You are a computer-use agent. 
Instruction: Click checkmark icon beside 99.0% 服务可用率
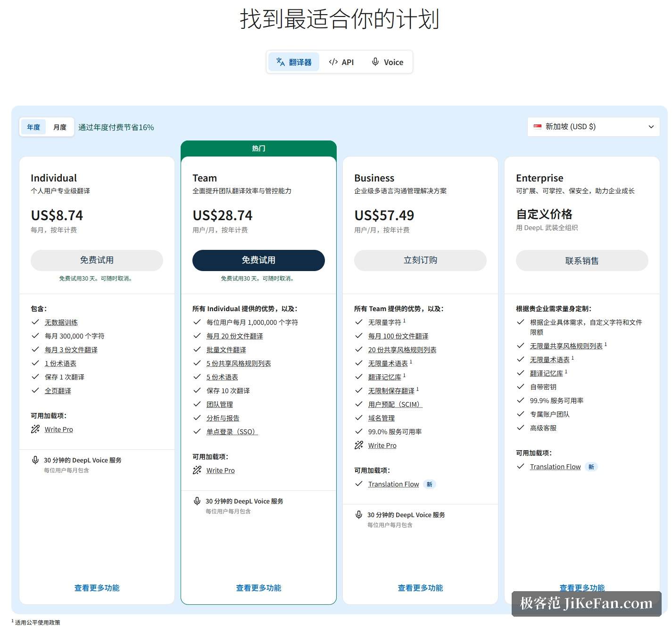(359, 431)
